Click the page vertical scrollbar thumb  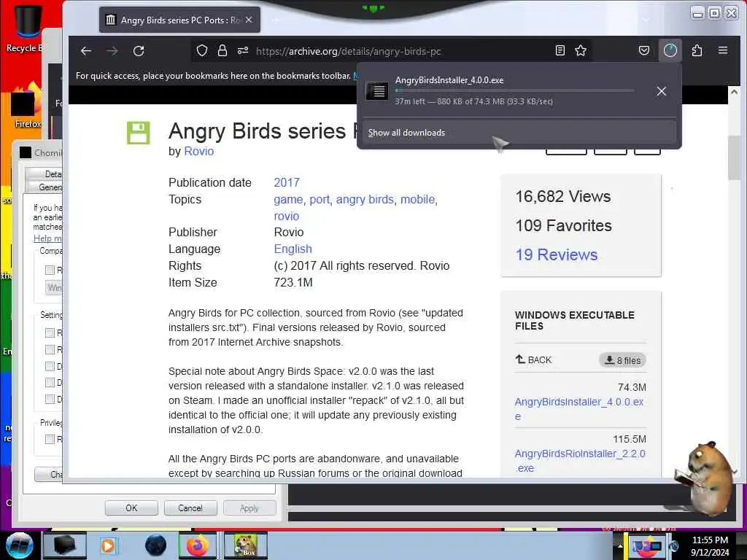(x=734, y=158)
